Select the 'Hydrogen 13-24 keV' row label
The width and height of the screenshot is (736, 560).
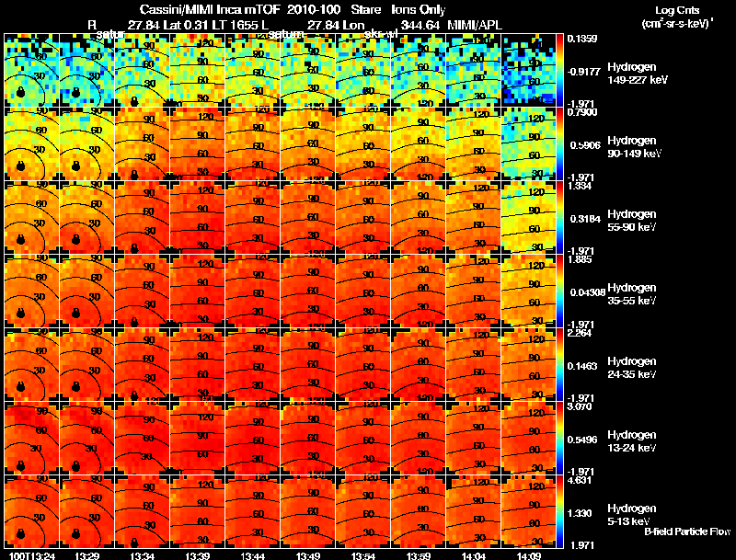pyautogui.click(x=632, y=441)
